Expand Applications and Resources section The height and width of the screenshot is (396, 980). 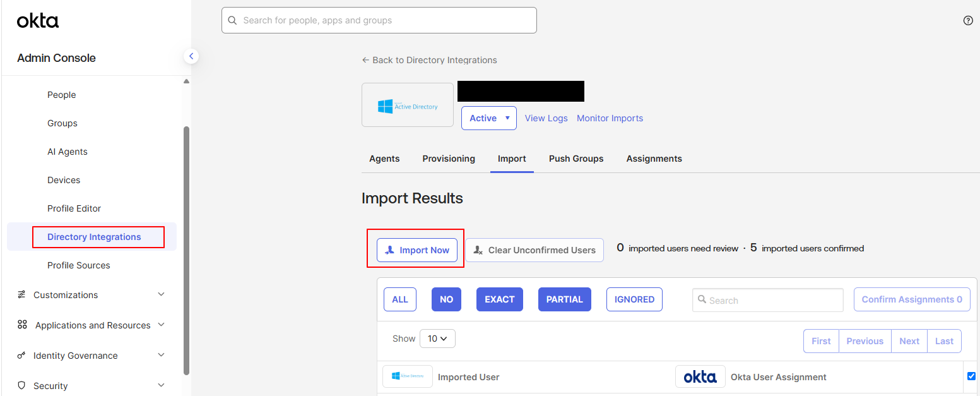(x=161, y=325)
